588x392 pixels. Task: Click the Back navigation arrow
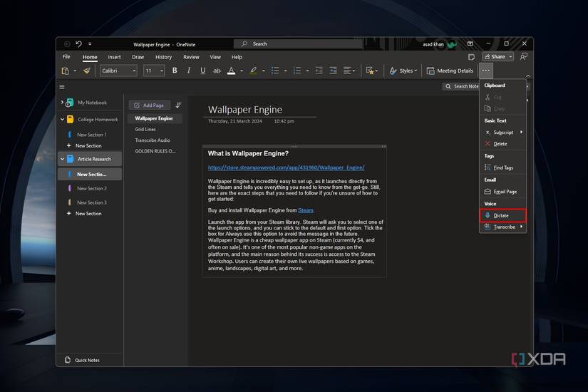67,44
